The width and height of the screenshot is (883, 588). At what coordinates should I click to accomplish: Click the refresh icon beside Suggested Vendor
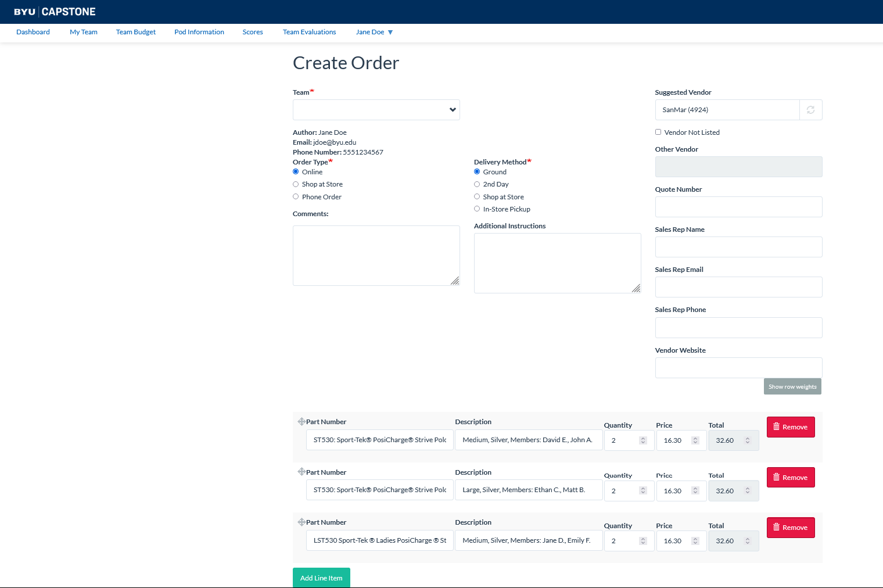[x=810, y=110]
